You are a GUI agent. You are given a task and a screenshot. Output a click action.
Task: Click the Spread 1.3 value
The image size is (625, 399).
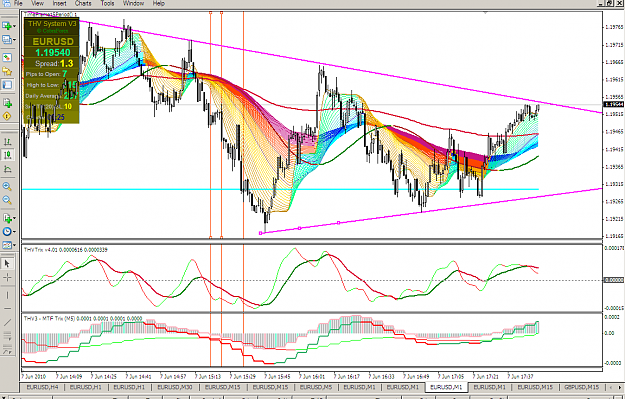tap(67, 63)
